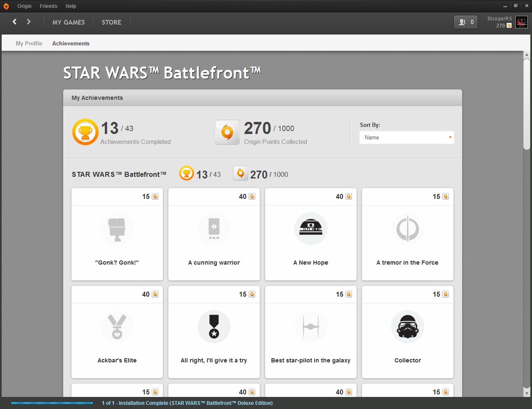Image resolution: width=532 pixels, height=409 pixels.
Task: Go back with the left arrow
Action: (x=15, y=22)
